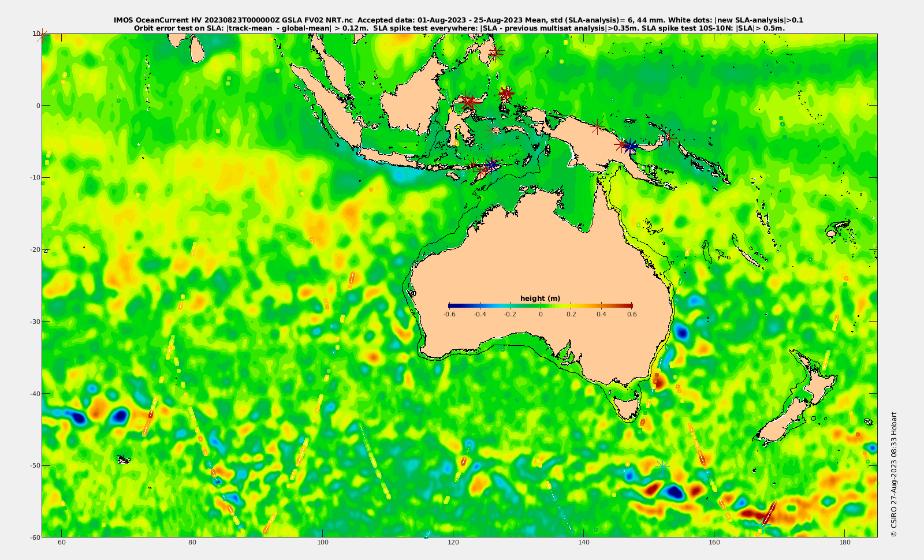The image size is (924, 560).
Task: Click the 0.4 colorbar tick label
Action: (601, 314)
